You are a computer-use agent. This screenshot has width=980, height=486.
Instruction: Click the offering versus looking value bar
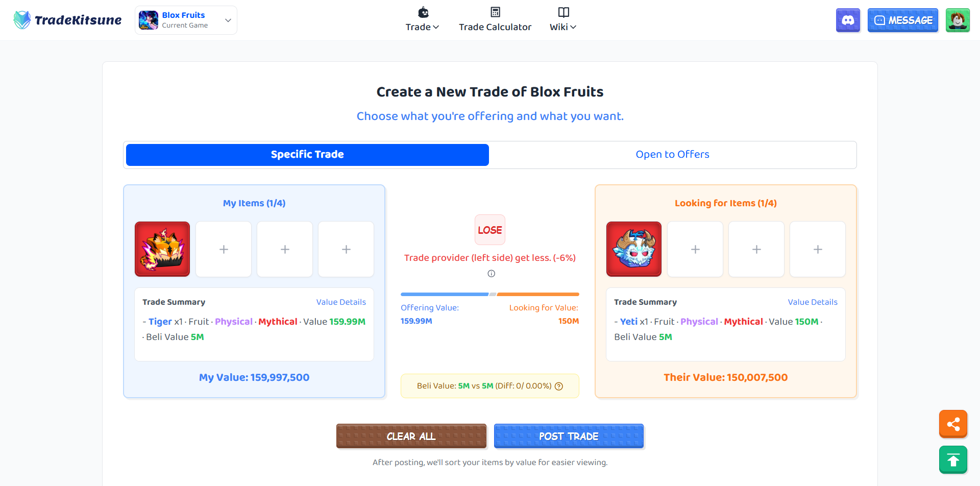[489, 295]
